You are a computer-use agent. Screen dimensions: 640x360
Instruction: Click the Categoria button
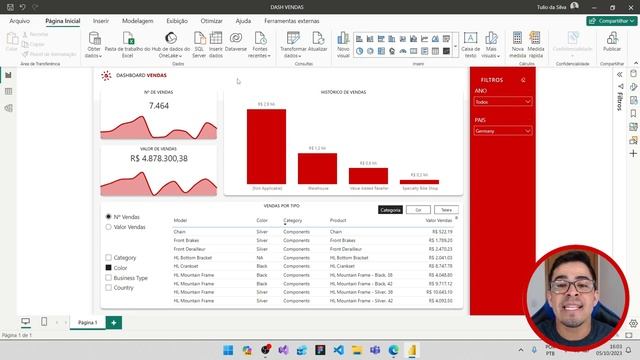(390, 210)
